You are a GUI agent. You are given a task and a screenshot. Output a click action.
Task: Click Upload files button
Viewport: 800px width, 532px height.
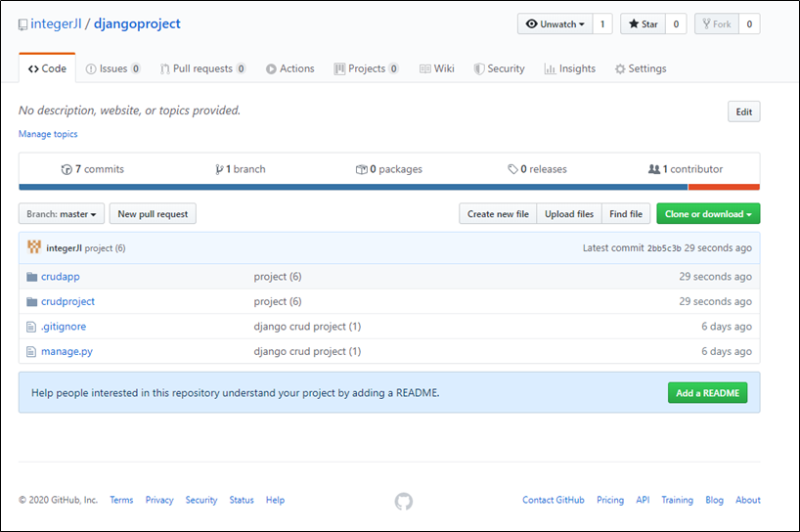569,214
